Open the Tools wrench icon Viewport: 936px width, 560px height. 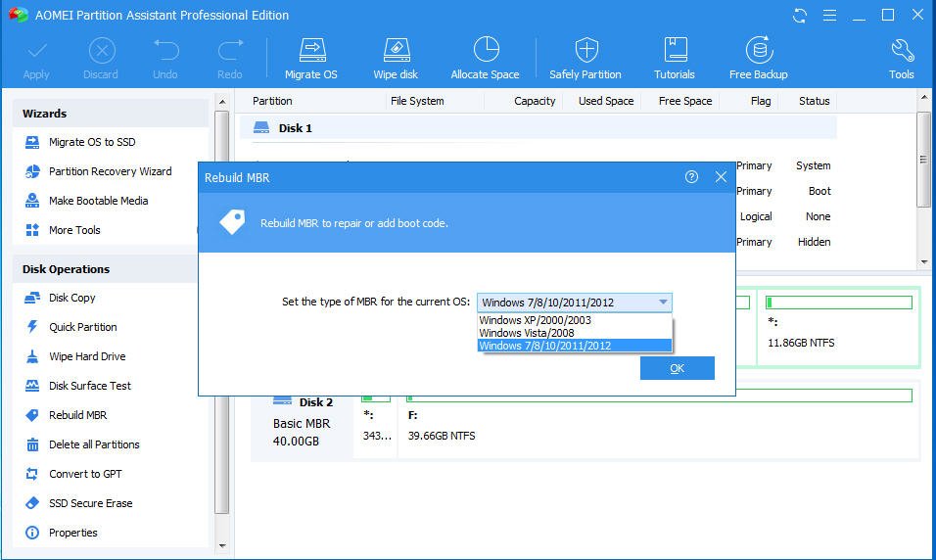click(x=902, y=51)
